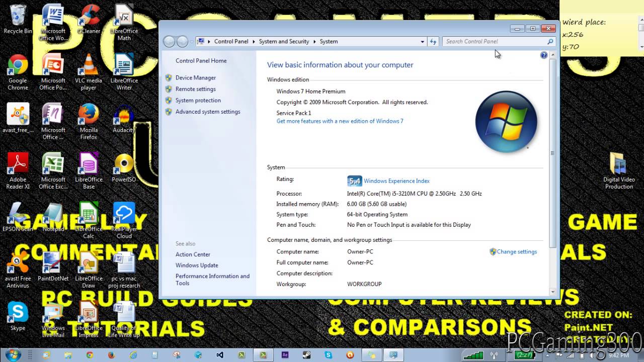Open Action Center under See also
The image size is (644, 362).
193,254
